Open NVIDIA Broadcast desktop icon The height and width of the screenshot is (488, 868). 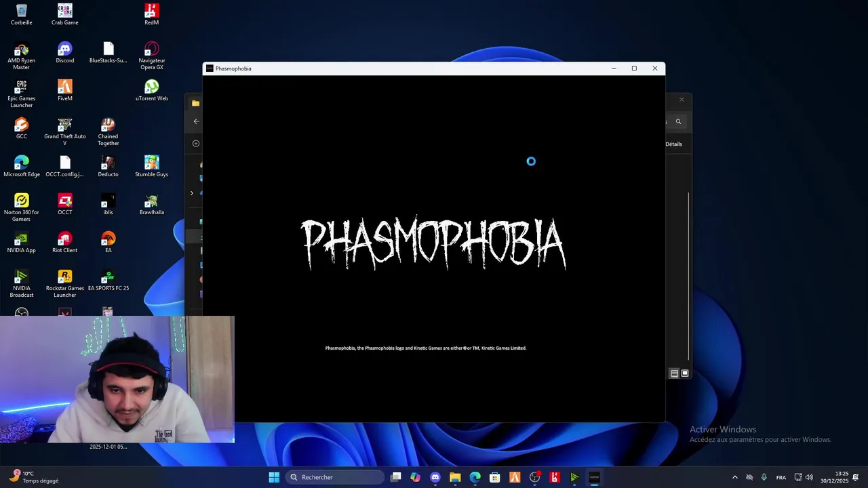(x=21, y=283)
